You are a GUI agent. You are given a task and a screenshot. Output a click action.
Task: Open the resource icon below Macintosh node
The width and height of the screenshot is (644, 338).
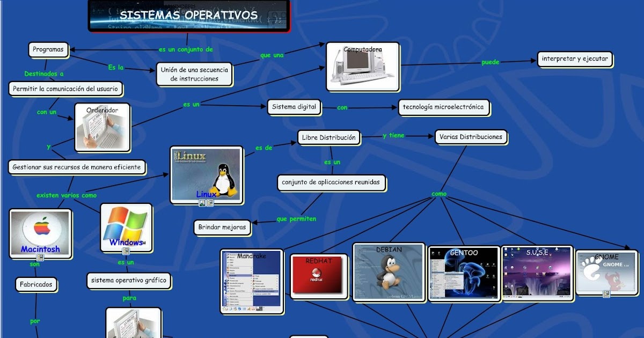(x=40, y=258)
